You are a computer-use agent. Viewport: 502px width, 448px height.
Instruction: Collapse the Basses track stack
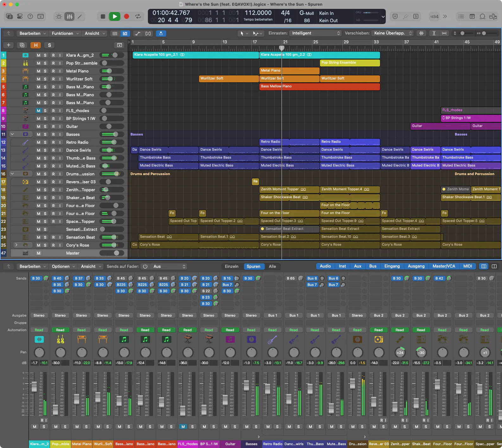[12, 134]
